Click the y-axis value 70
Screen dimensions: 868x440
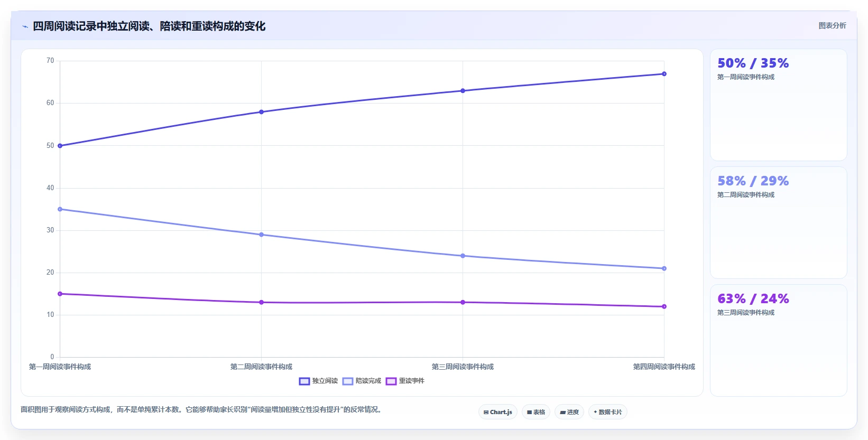click(x=50, y=61)
